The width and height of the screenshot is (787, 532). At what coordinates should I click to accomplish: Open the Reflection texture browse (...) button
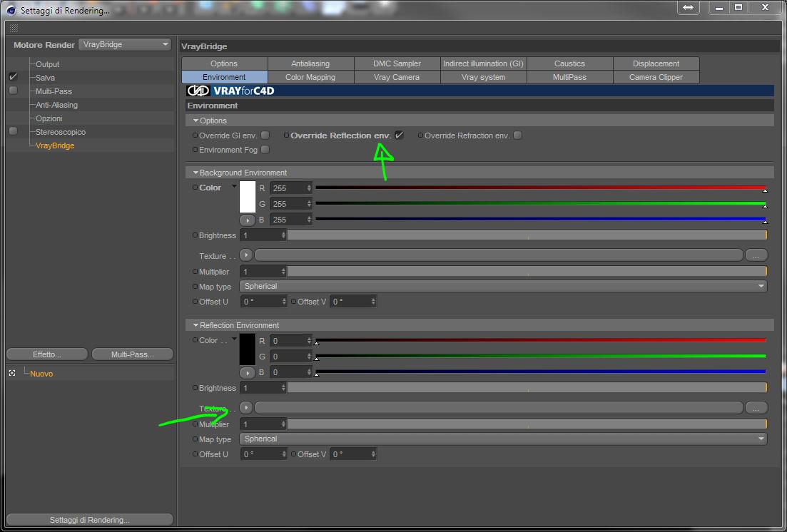point(756,407)
